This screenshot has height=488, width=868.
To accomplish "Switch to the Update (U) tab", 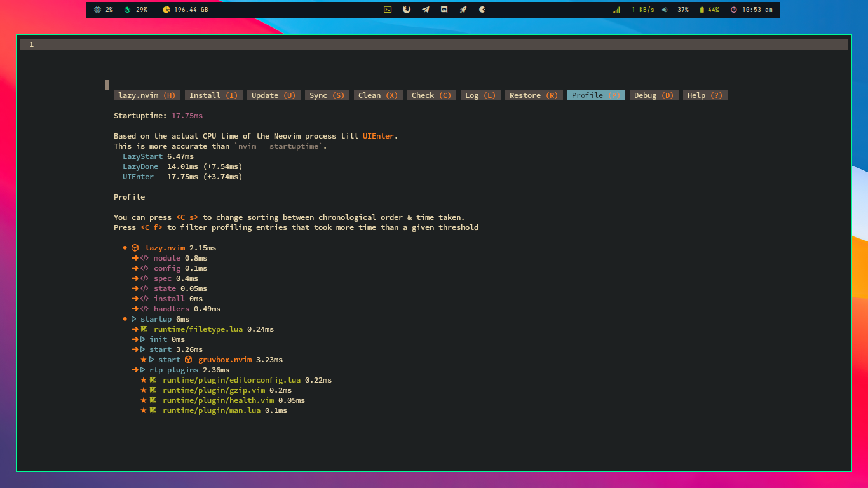I will [273, 95].
